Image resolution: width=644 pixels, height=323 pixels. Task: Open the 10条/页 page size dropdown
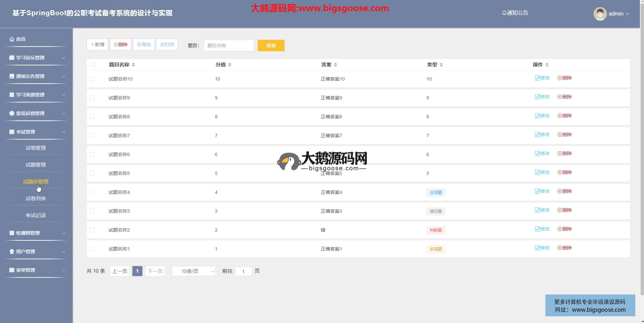[x=194, y=271]
